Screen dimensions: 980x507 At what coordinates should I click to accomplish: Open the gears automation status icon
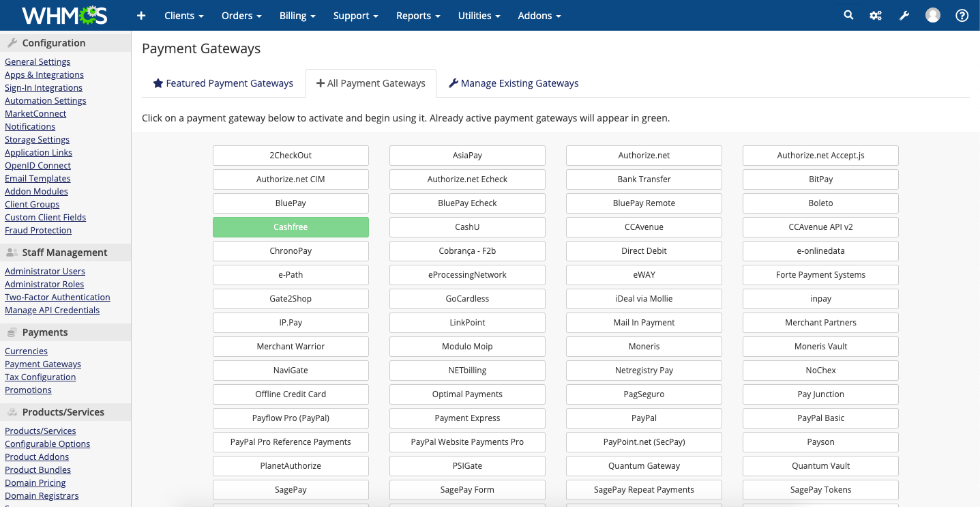(876, 15)
